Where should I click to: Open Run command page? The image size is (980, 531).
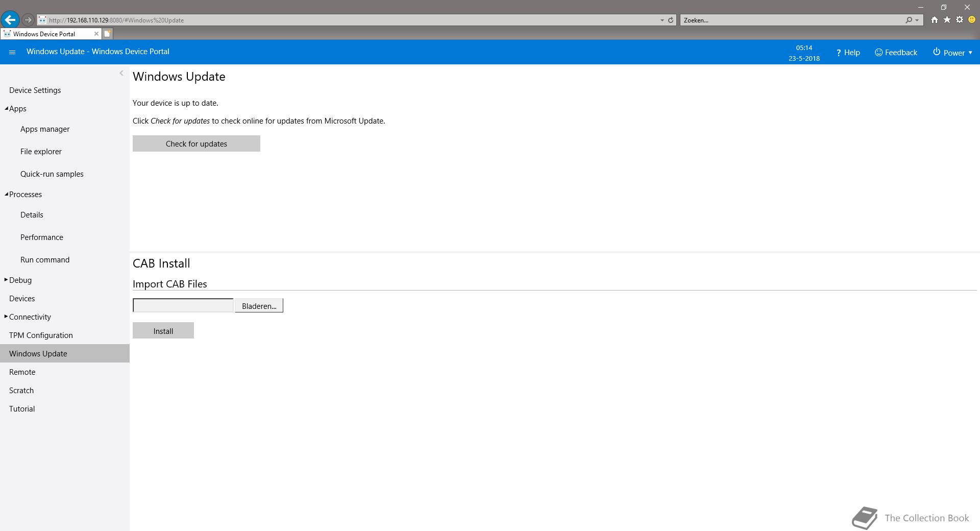[x=45, y=260]
